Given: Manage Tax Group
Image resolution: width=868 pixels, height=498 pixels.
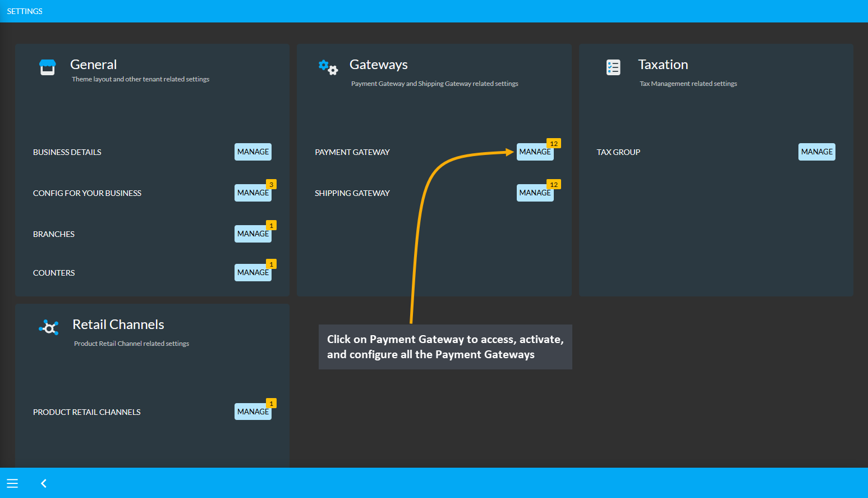Looking at the screenshot, I should [x=817, y=152].
